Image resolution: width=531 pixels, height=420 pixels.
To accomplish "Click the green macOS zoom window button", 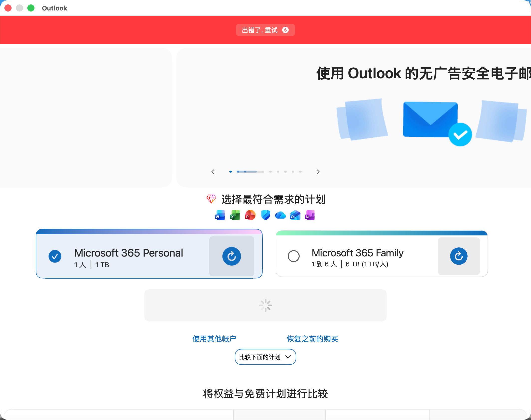I will click(x=31, y=8).
